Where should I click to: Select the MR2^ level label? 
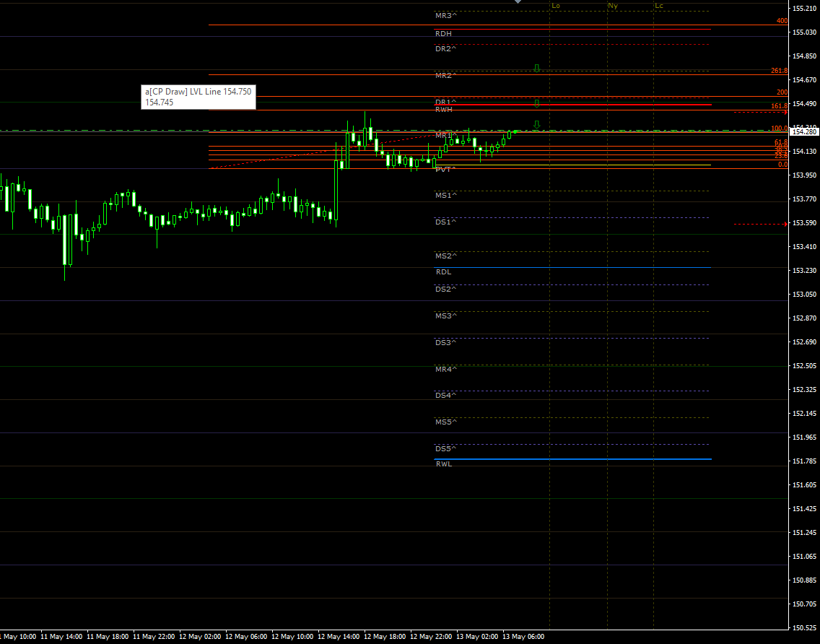445,76
